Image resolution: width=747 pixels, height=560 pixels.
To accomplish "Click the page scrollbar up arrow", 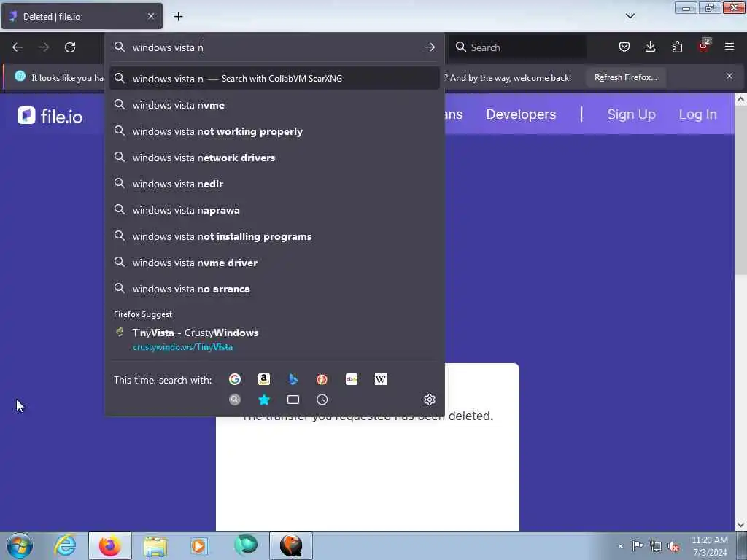I will tap(740, 99).
